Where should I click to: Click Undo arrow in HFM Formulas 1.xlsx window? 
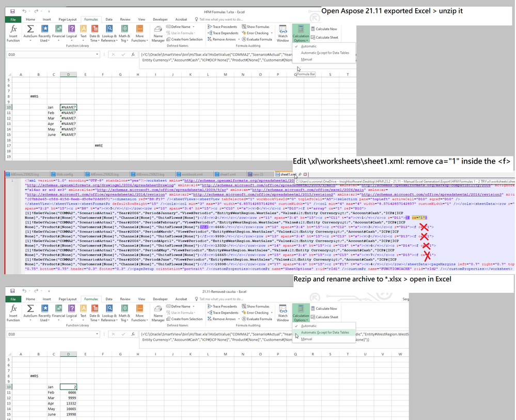click(x=24, y=11)
